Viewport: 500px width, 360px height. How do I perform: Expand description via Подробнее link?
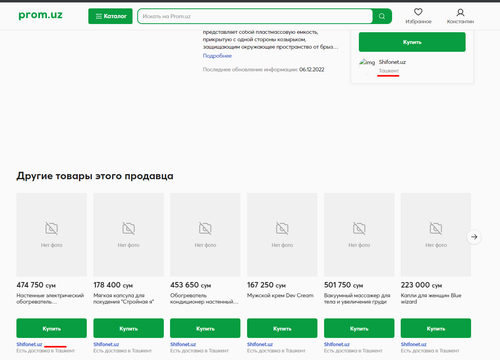coord(217,56)
